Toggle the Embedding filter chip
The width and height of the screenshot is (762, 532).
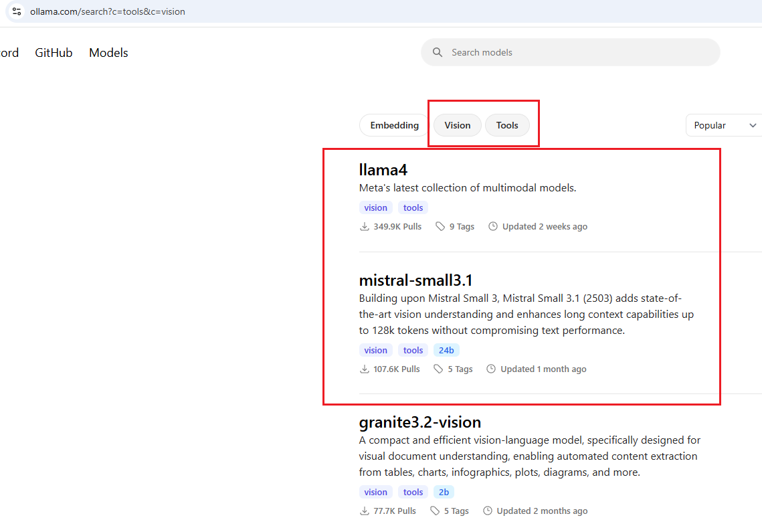click(x=394, y=125)
